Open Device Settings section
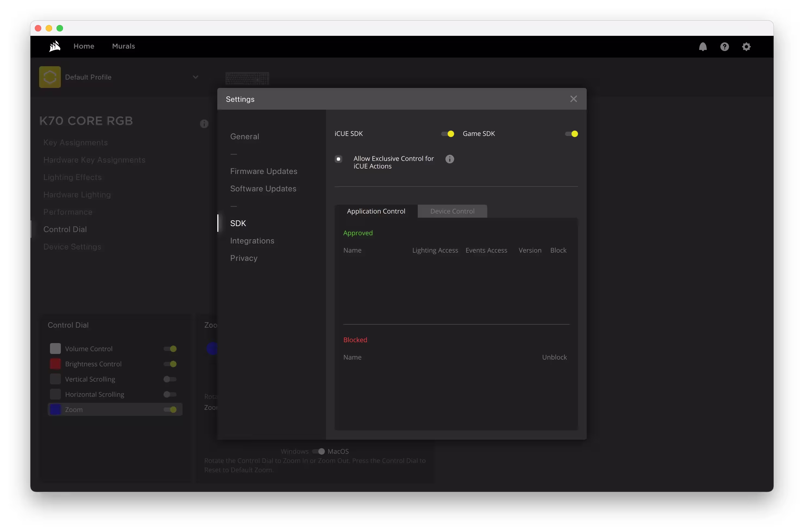This screenshot has height=532, width=804. tap(72, 247)
